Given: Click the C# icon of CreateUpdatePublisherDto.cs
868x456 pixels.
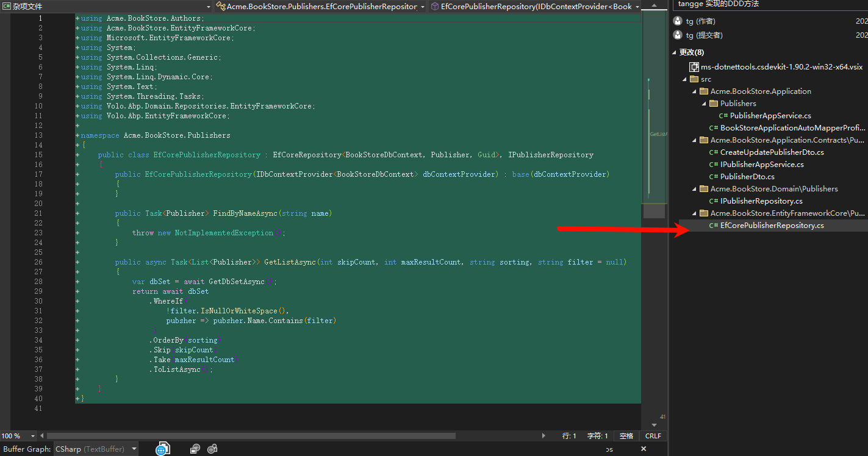Looking at the screenshot, I should [713, 152].
